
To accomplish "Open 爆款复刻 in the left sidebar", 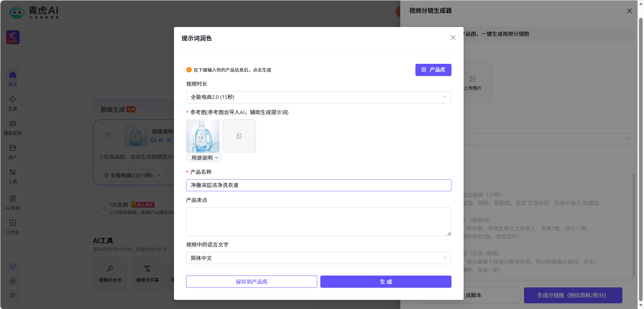I will (x=12, y=128).
